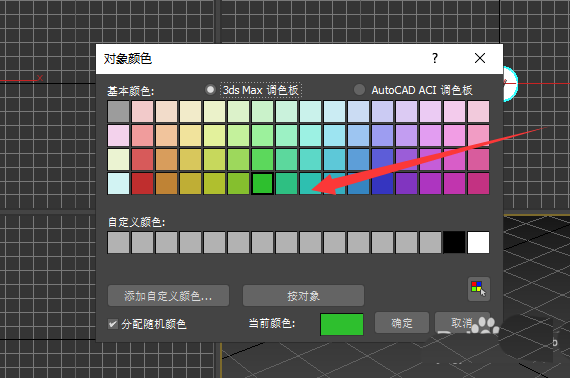Pick the pale pink swatch ending the top row
The image size is (570, 378).
pyautogui.click(x=478, y=112)
